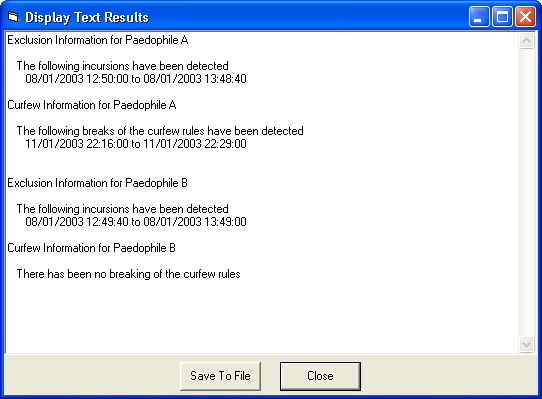This screenshot has width=542, height=399.
Task: Place cursor on the 12:50:00 to 13:48:40 incursion line
Action: (x=136, y=79)
